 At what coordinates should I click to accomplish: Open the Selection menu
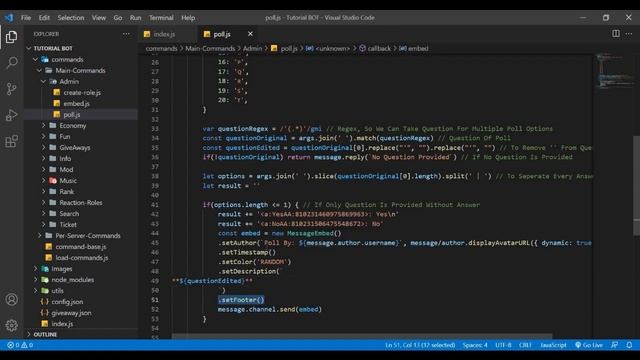click(71, 18)
